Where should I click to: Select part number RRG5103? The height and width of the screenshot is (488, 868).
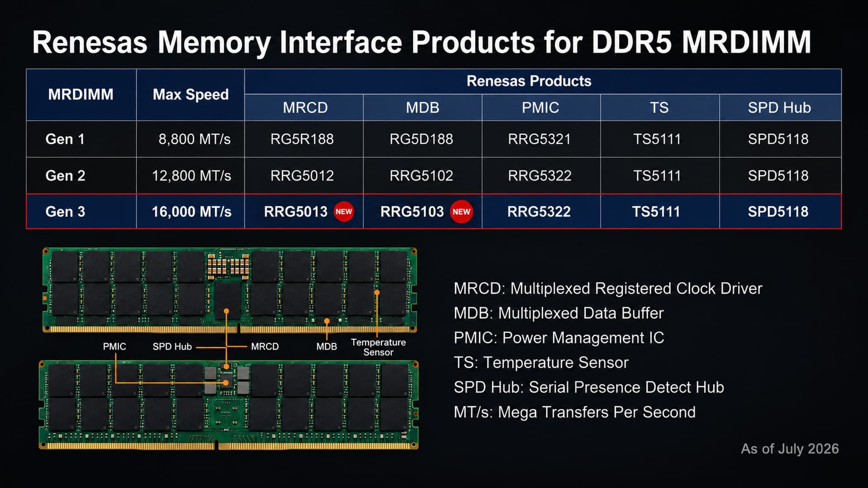tap(412, 212)
